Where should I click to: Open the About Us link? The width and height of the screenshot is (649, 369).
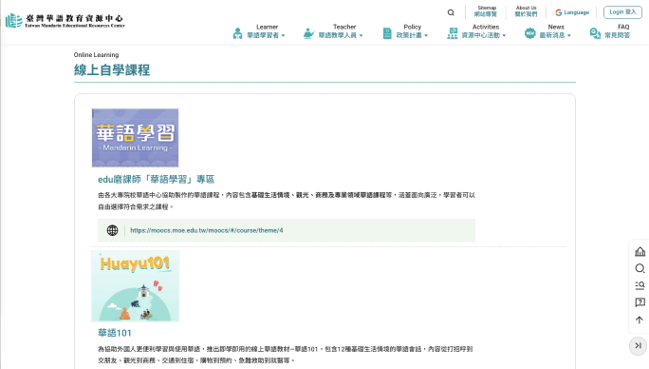pyautogui.click(x=526, y=11)
